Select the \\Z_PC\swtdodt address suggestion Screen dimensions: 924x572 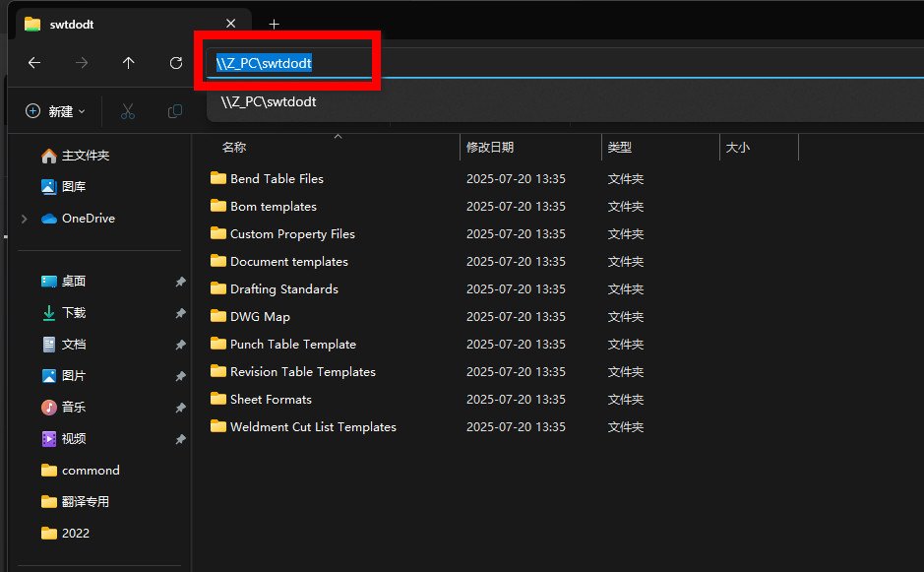click(269, 101)
